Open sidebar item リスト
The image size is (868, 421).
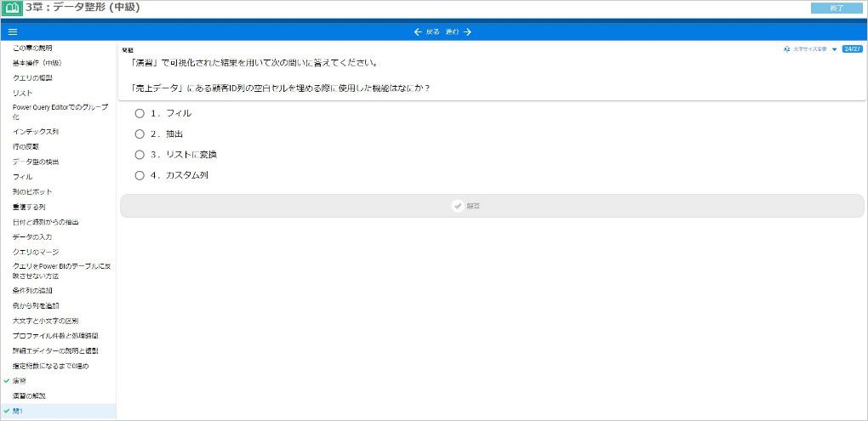tap(23, 93)
